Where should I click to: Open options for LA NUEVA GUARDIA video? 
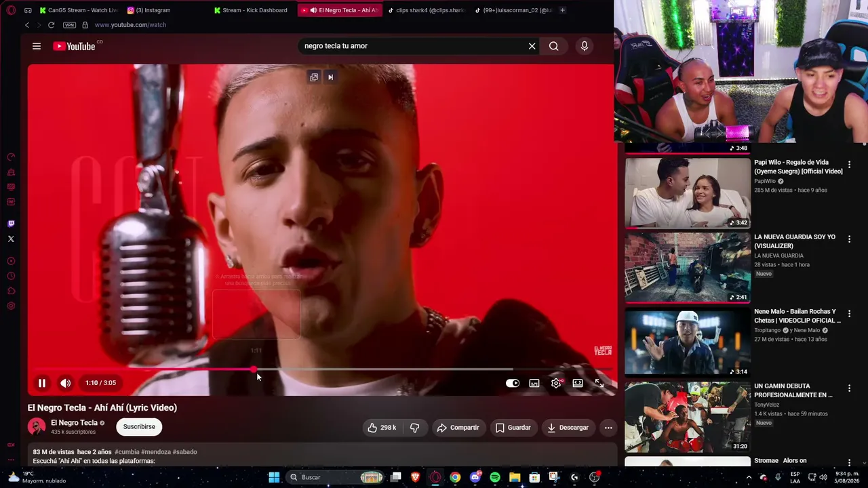tap(849, 239)
